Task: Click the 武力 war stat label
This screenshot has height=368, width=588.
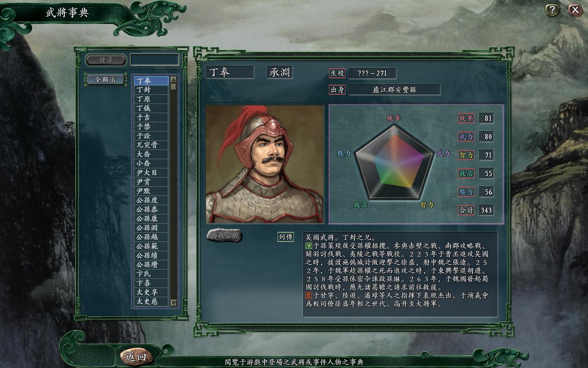Action: click(x=466, y=137)
